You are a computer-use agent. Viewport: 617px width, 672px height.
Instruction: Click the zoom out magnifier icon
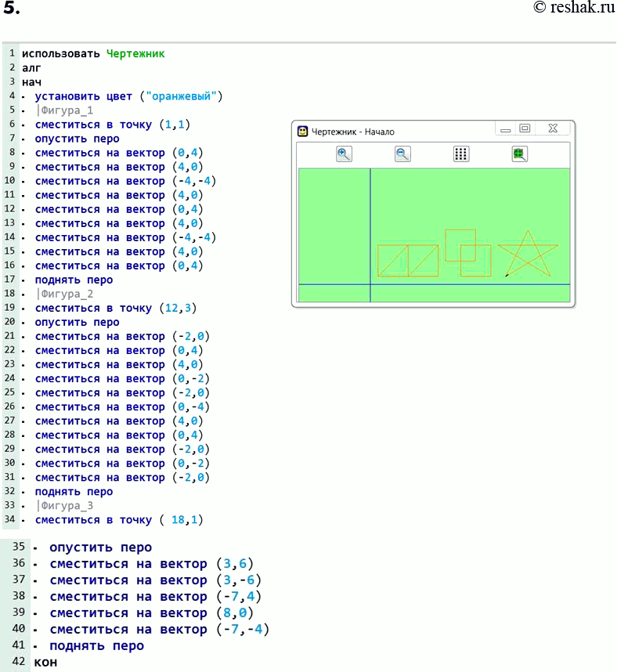tap(402, 154)
